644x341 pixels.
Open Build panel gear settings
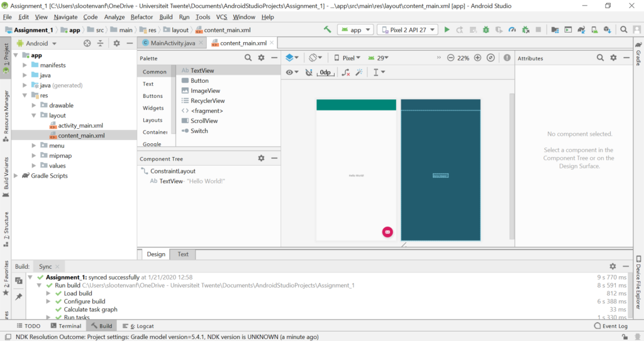coord(613,266)
